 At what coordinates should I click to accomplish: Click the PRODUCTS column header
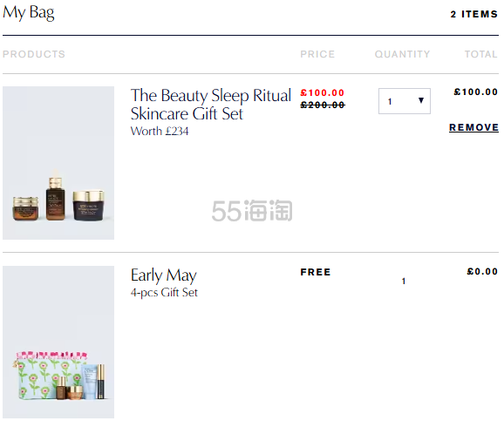point(34,54)
